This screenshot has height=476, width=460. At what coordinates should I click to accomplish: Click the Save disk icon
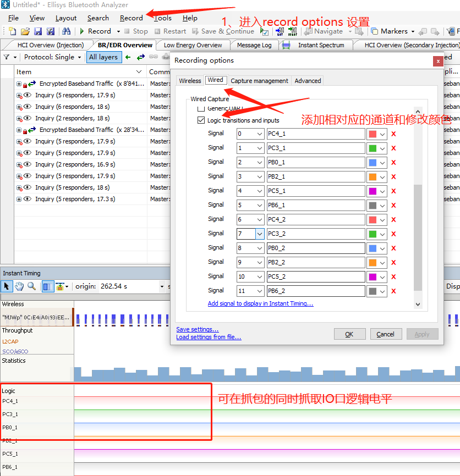click(x=38, y=31)
